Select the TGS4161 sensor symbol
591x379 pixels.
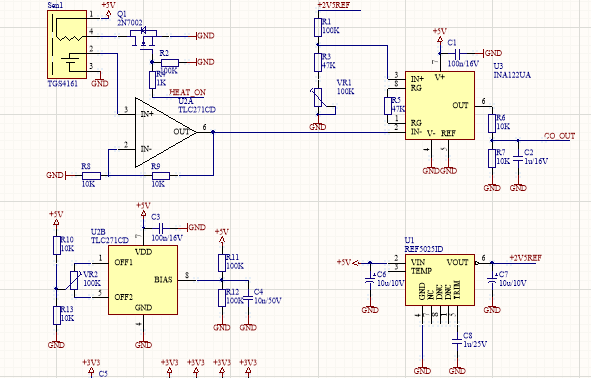pos(67,44)
